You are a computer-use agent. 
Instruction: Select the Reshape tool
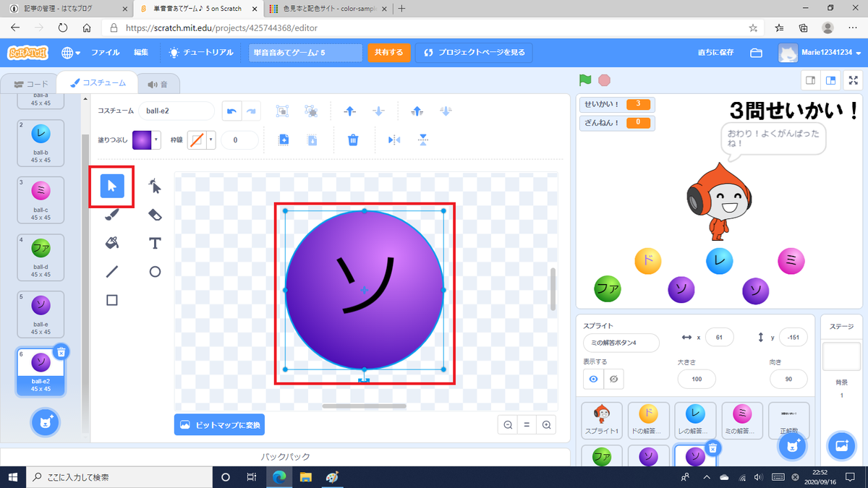(155, 186)
